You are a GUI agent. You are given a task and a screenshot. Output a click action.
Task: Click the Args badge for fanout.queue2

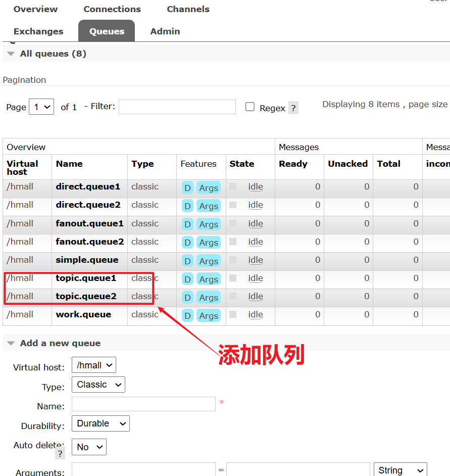[208, 243]
